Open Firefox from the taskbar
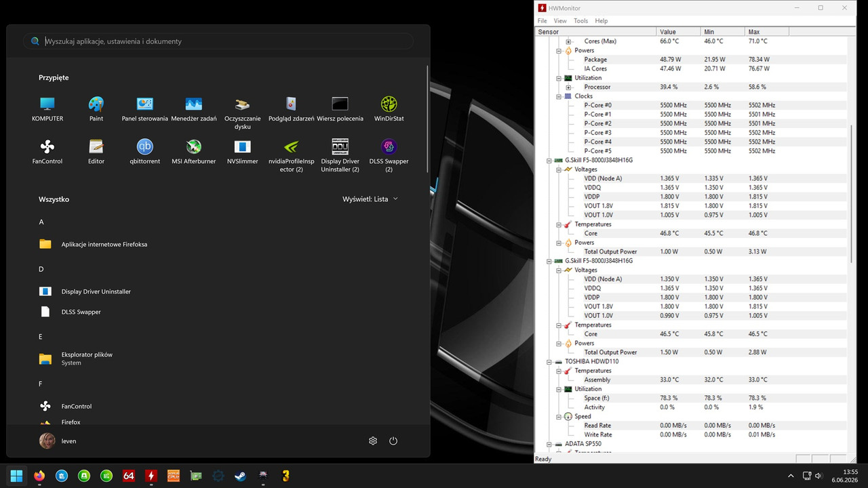The image size is (868, 488). pyautogui.click(x=39, y=476)
